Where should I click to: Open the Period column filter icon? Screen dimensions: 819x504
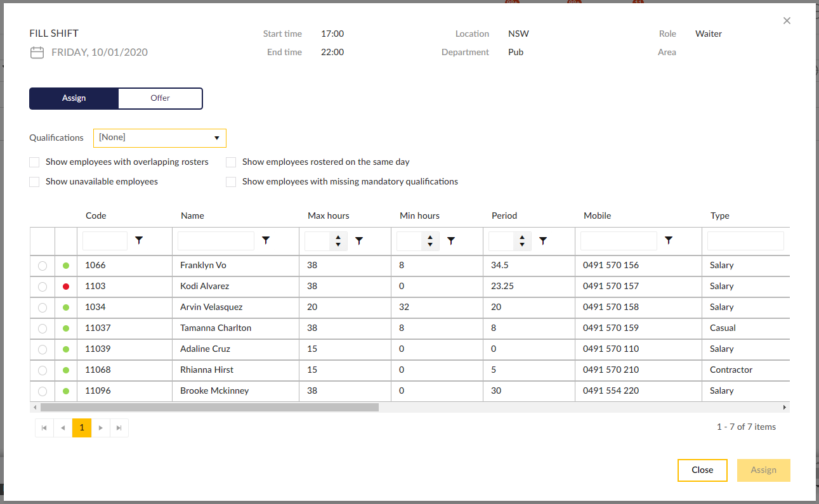coord(543,241)
